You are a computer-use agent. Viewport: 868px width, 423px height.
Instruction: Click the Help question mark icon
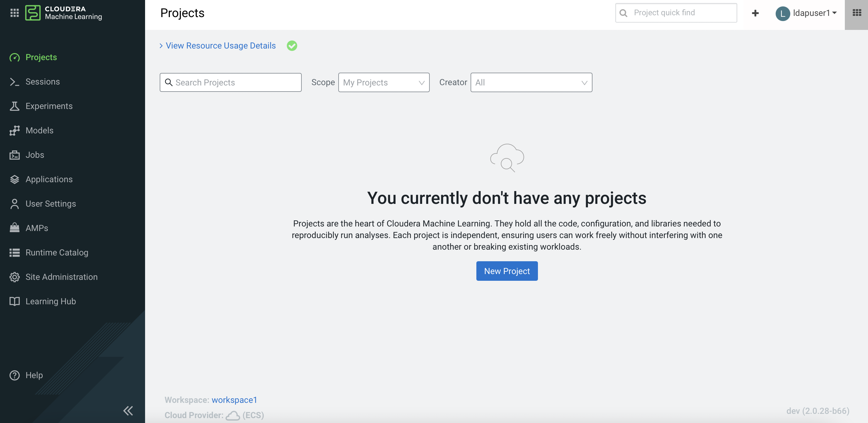pos(15,375)
